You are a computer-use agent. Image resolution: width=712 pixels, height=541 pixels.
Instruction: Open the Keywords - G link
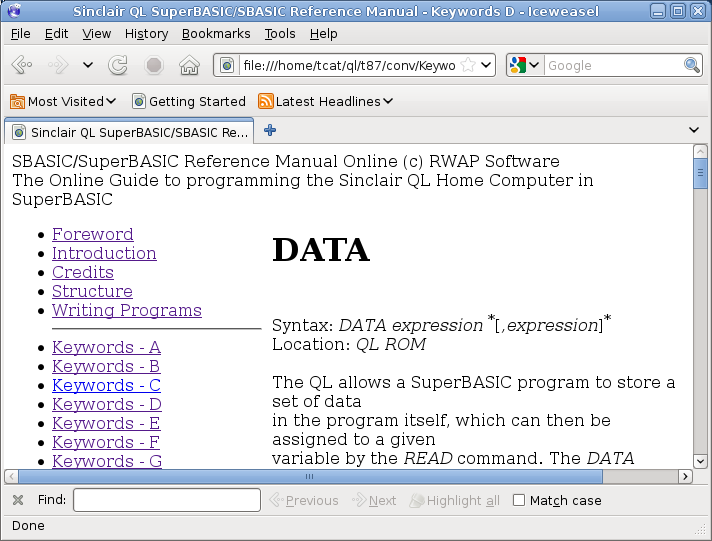107,461
